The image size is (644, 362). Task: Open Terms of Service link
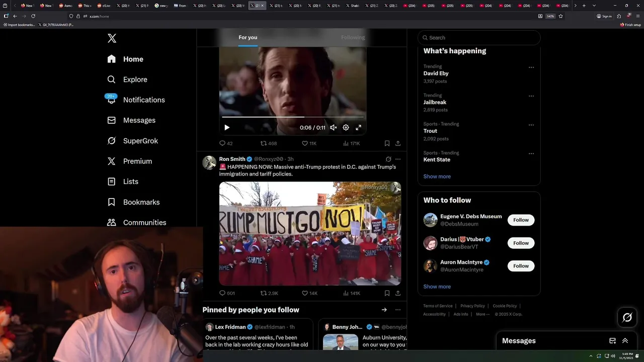[438, 306]
